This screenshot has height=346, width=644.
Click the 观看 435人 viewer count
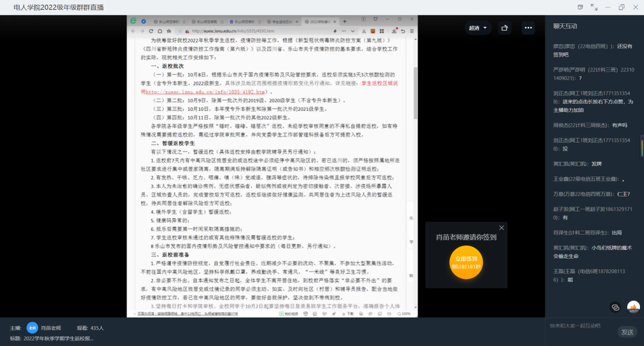coord(90,328)
